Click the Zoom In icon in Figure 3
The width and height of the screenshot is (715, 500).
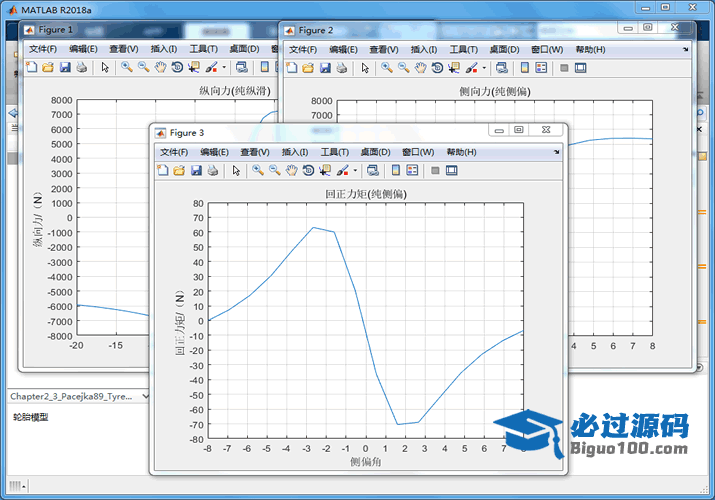[x=258, y=171]
